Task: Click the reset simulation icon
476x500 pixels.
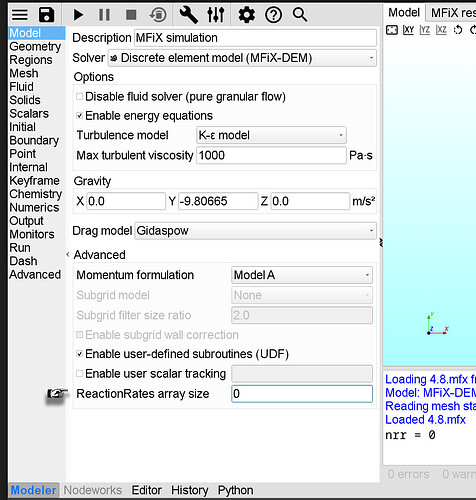Action: [158, 15]
